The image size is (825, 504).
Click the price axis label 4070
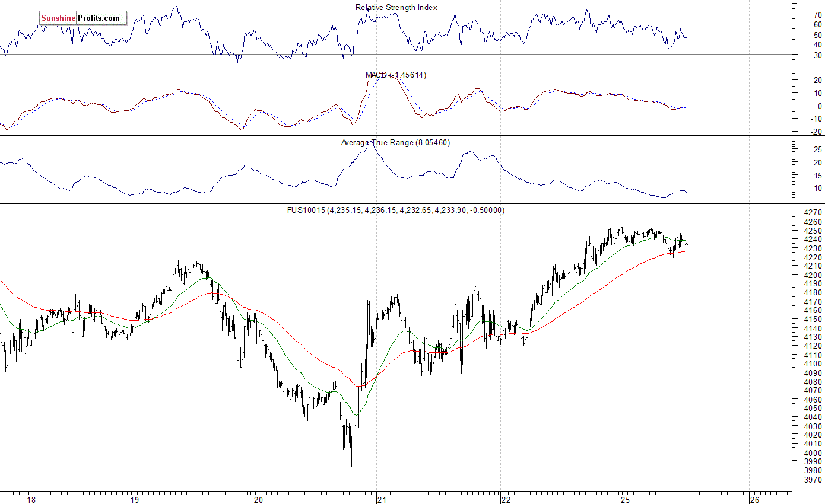tap(814, 390)
